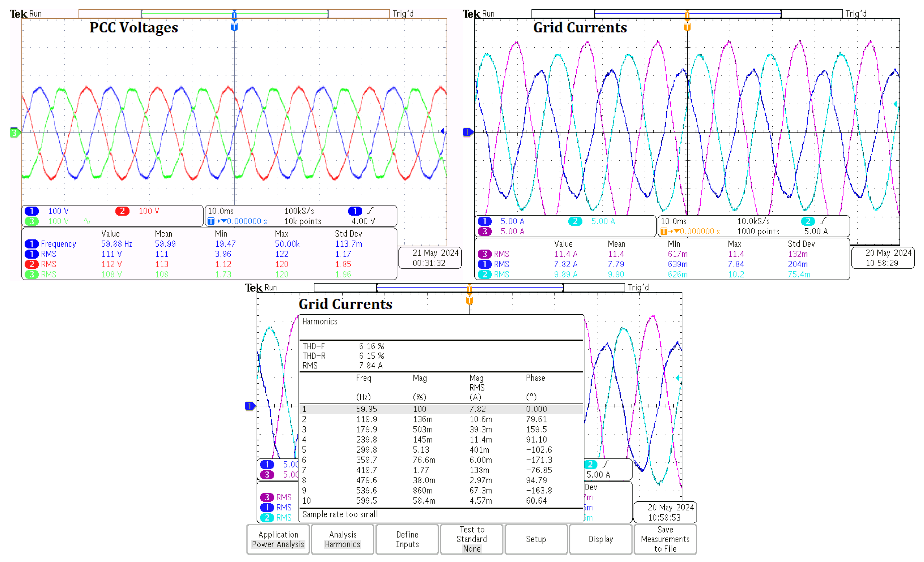924x562 pixels.
Task: Click Save Measurements to File
Action: [x=665, y=539]
